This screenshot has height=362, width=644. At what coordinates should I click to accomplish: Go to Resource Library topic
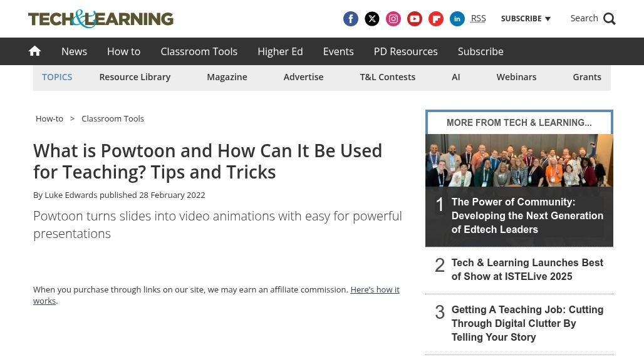pyautogui.click(x=135, y=77)
